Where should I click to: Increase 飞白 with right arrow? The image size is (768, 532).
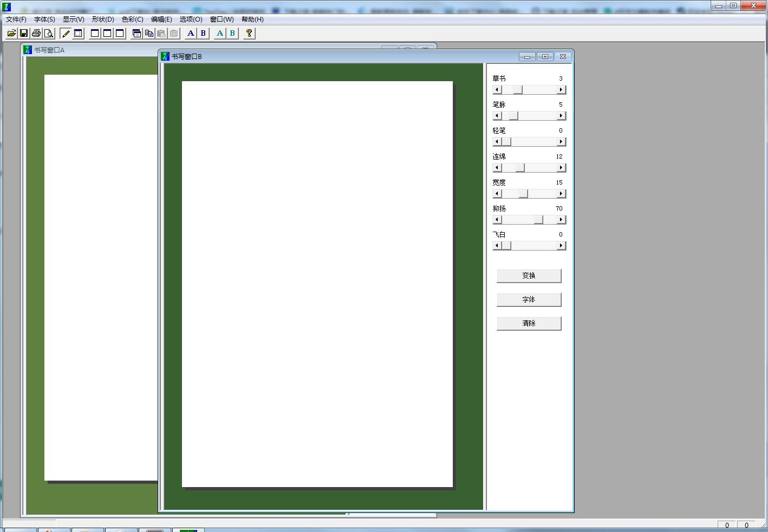click(x=562, y=246)
